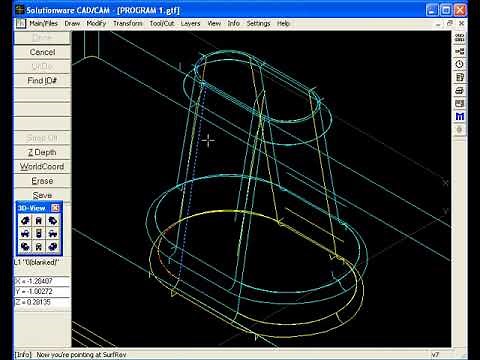The width and height of the screenshot is (480, 360).
Task: Click the tree diagram icon in right toolbar
Action: click(460, 51)
